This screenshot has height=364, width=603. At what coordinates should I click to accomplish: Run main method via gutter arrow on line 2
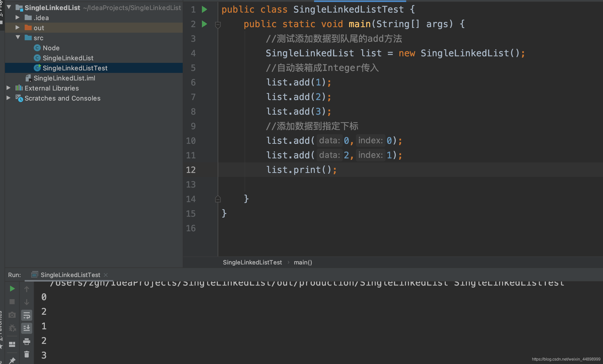(x=204, y=24)
